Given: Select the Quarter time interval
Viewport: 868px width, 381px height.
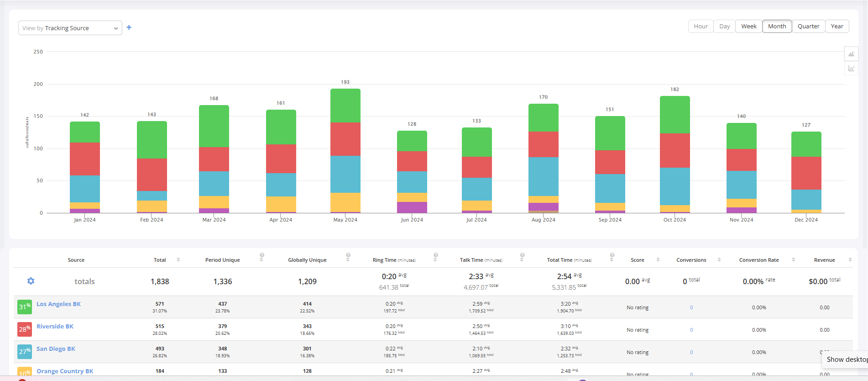Looking at the screenshot, I should click(x=808, y=26).
